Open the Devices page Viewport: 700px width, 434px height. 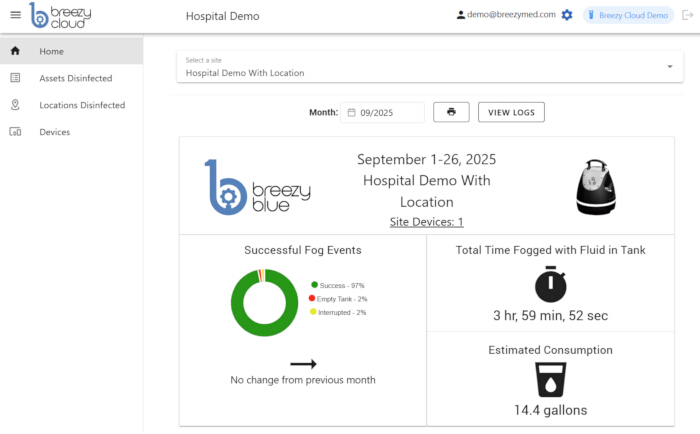tap(71, 132)
